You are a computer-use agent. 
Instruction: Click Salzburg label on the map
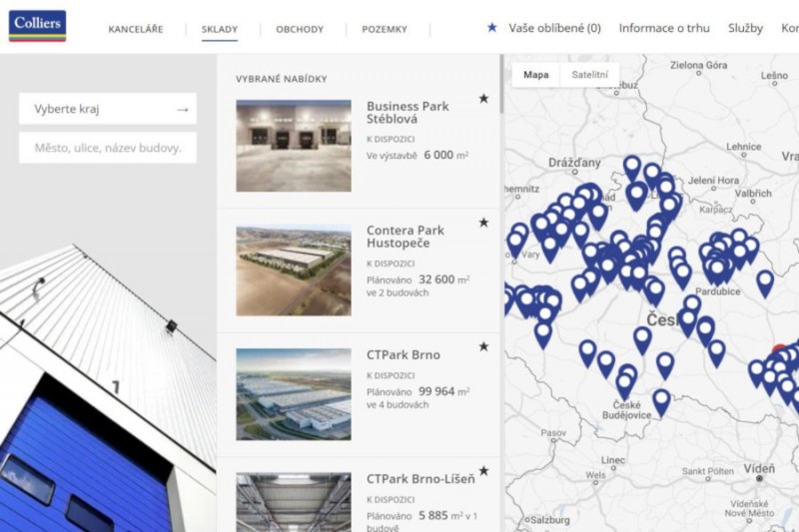(550, 520)
